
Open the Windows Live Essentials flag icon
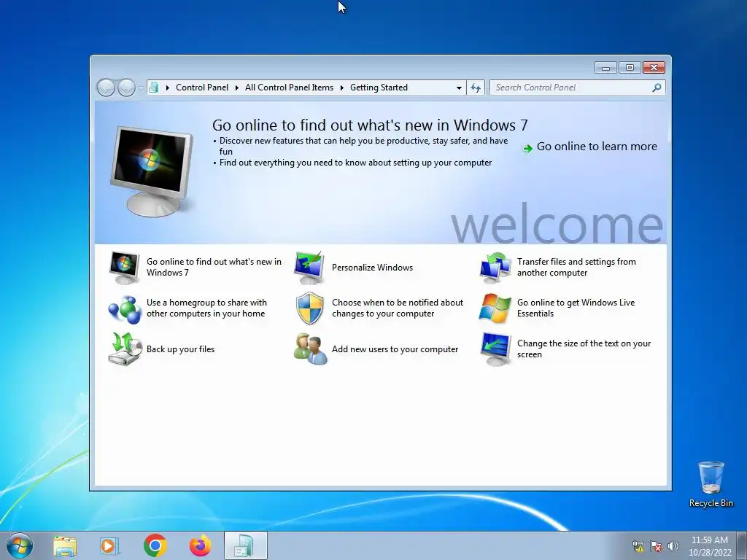coord(495,308)
